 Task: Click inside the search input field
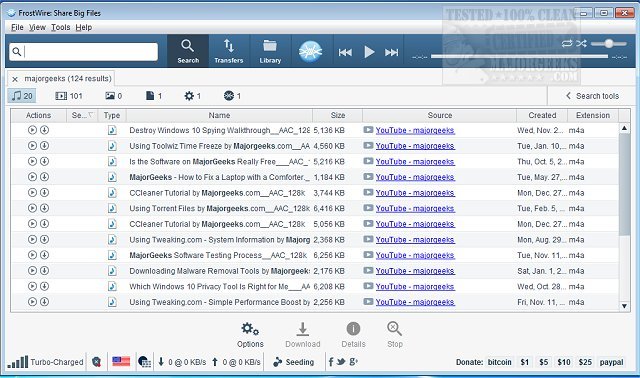click(x=83, y=52)
